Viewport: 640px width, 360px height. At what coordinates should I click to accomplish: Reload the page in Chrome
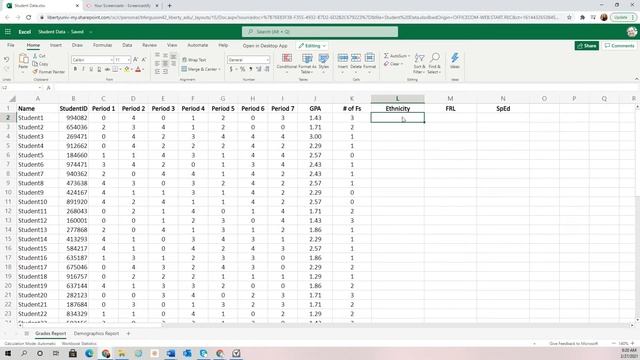pos(29,17)
